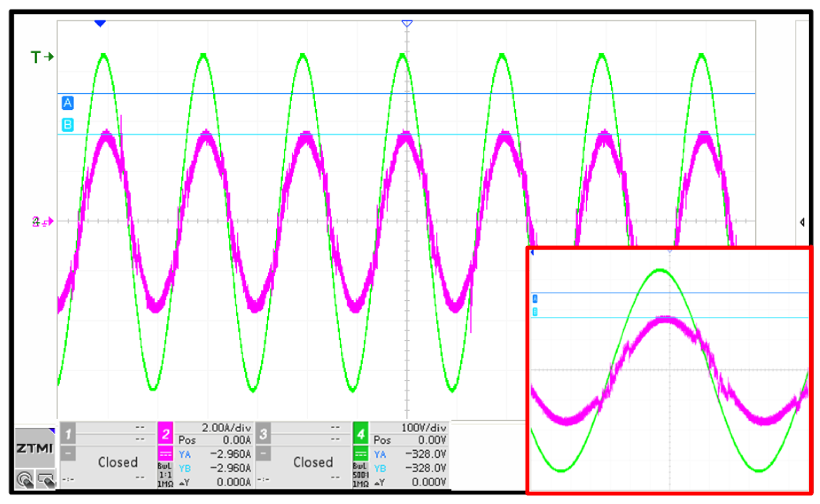Toggle channel 2 magenta DC coupling icon
820x504 pixels.
(165, 454)
